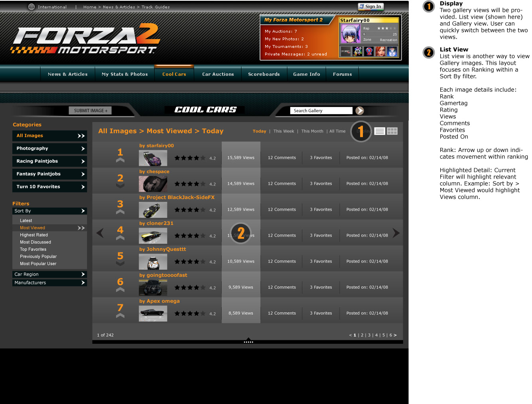The height and width of the screenshot is (404, 532).
Task: Filter by This Week time range
Action: [x=284, y=131]
